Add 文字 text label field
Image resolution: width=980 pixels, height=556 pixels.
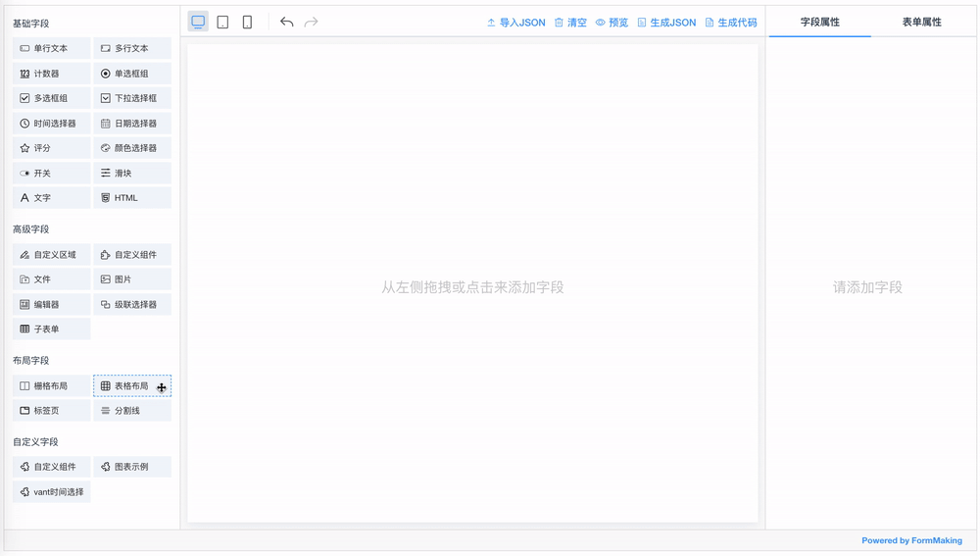point(51,198)
